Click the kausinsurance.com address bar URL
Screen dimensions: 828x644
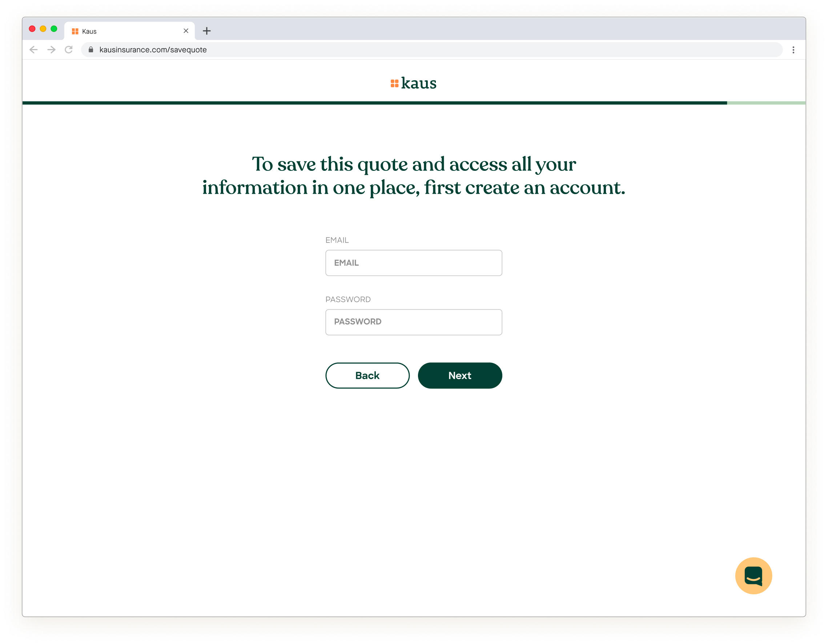coord(153,50)
